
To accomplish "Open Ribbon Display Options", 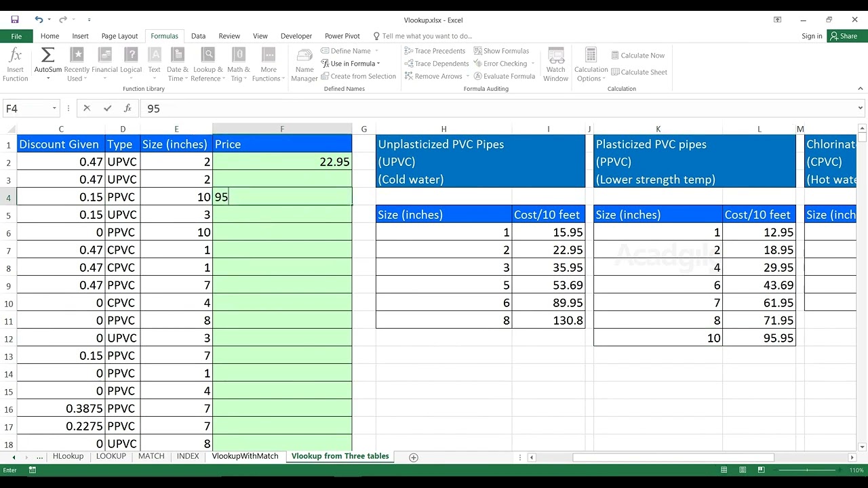I will coord(777,20).
